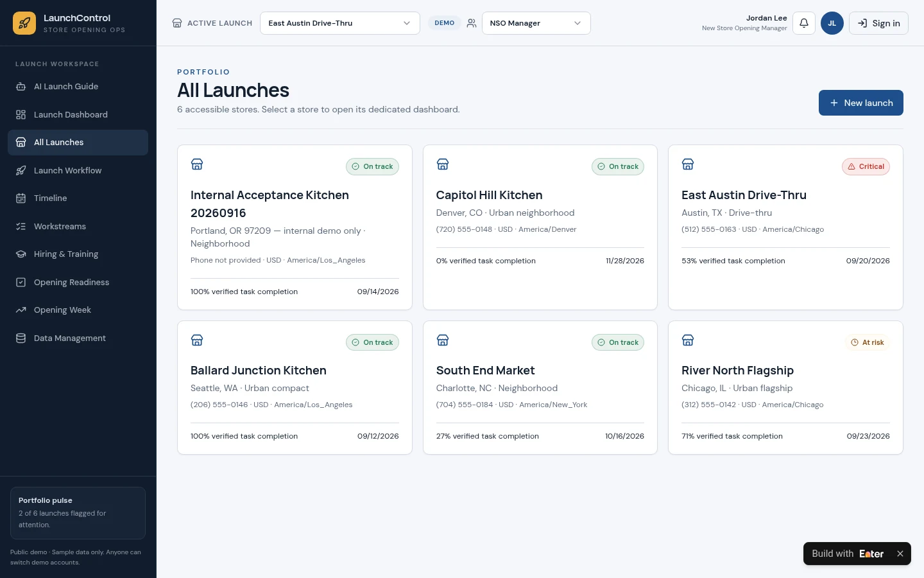Open Launch Dashboard menu item
Viewport: 924px width, 578px height.
click(x=78, y=114)
